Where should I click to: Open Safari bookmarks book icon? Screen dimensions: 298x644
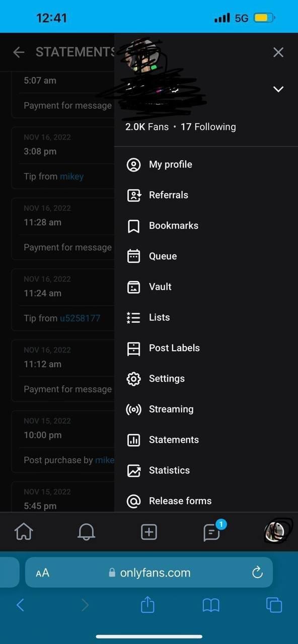click(211, 605)
